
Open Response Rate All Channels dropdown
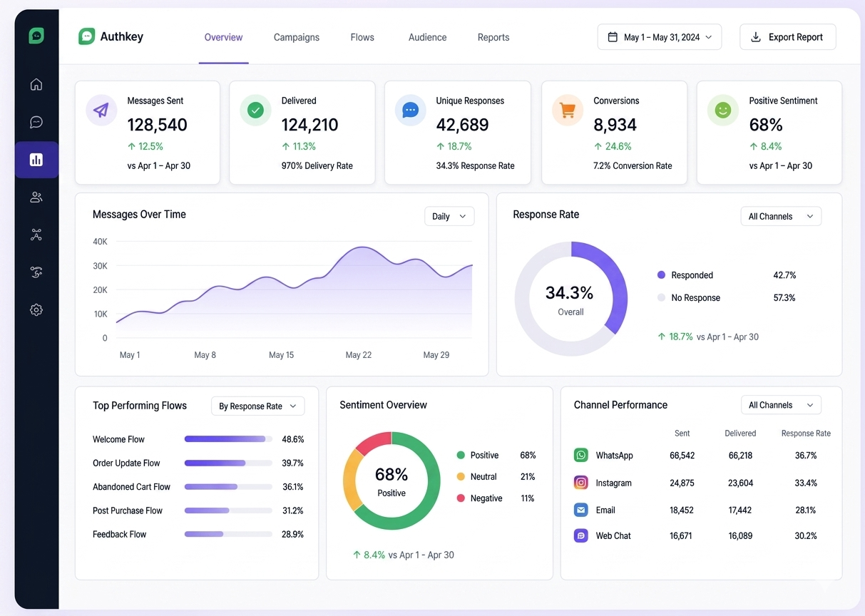[x=781, y=216]
